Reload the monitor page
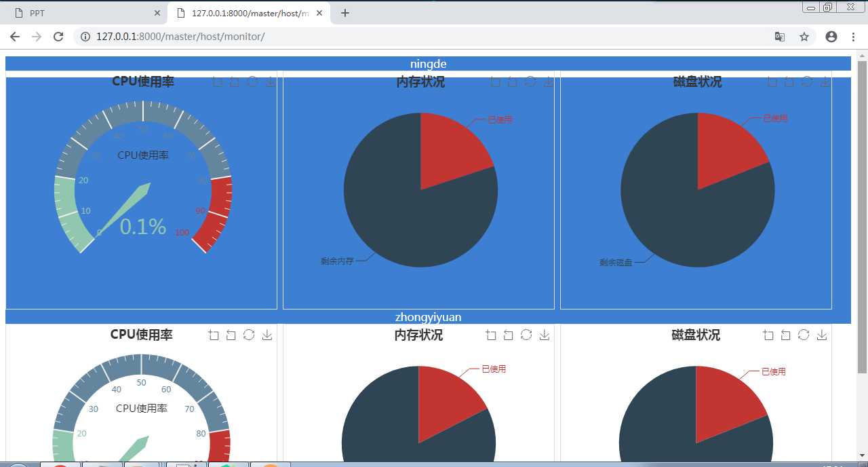This screenshot has width=868, height=467. pyautogui.click(x=58, y=37)
